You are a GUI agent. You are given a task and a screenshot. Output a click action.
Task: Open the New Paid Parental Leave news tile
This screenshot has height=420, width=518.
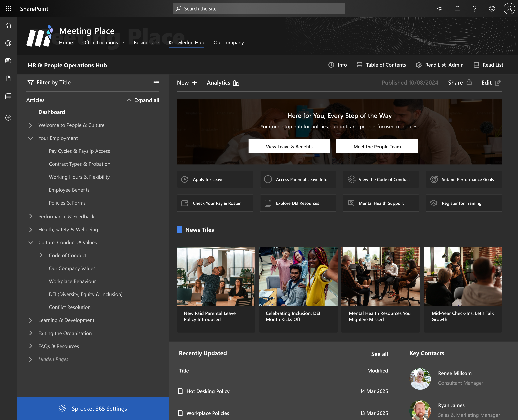tap(216, 290)
